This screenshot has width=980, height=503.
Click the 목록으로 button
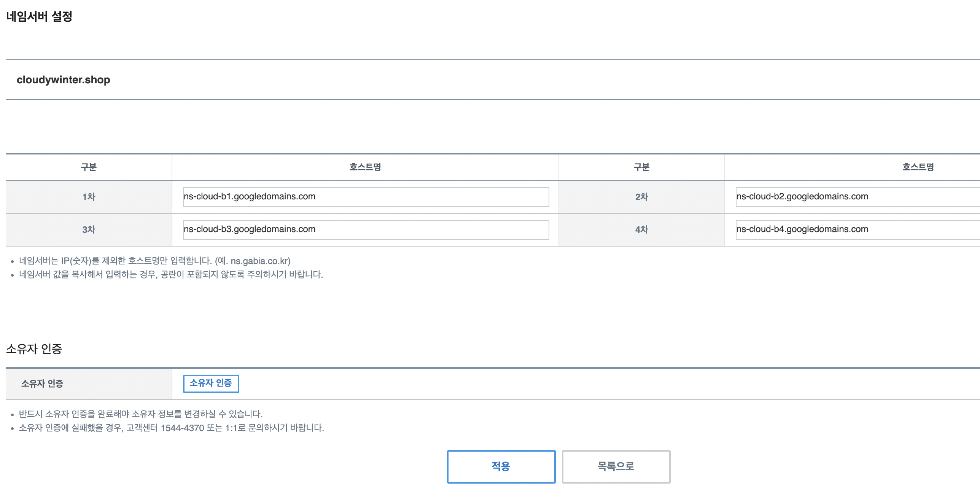(616, 466)
